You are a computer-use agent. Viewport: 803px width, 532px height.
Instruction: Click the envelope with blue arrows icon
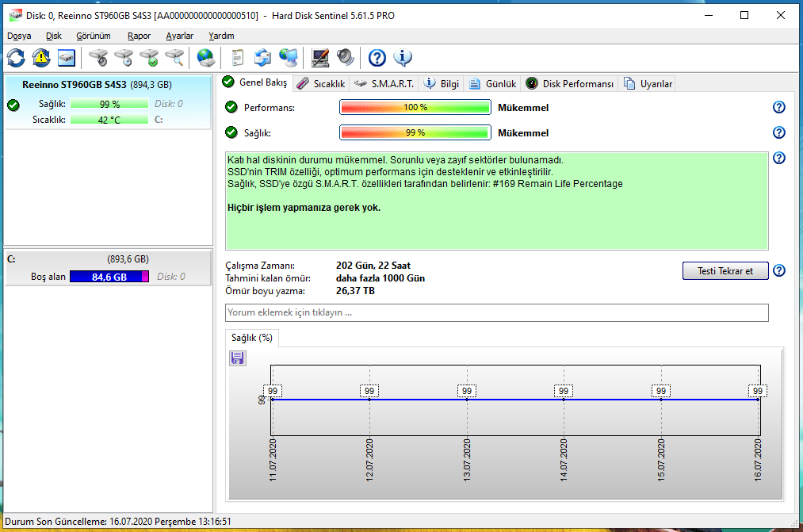point(262,58)
